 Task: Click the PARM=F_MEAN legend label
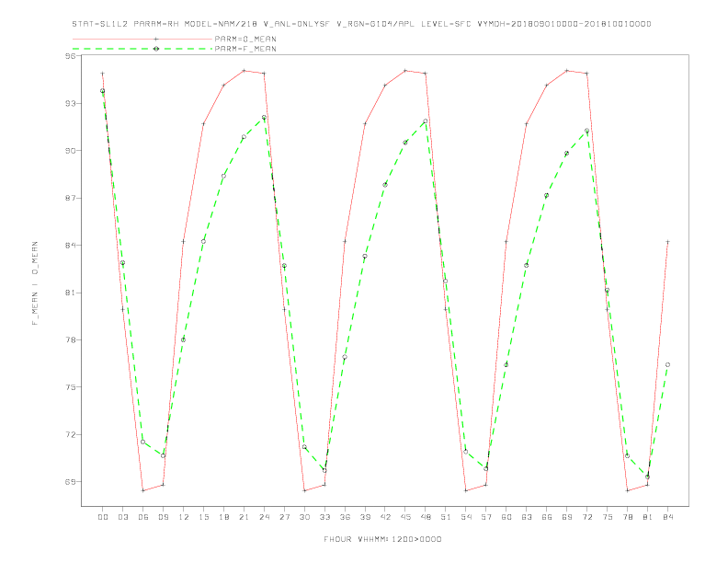click(x=245, y=49)
